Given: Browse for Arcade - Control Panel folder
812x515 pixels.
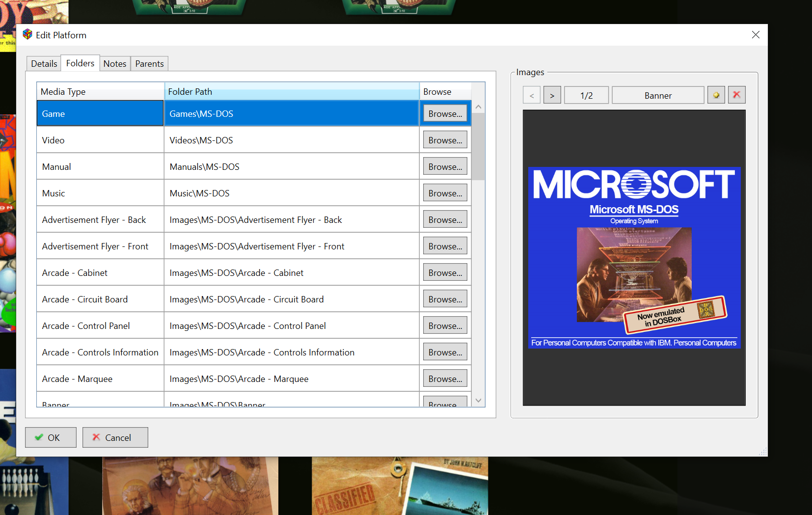Looking at the screenshot, I should [x=445, y=325].
